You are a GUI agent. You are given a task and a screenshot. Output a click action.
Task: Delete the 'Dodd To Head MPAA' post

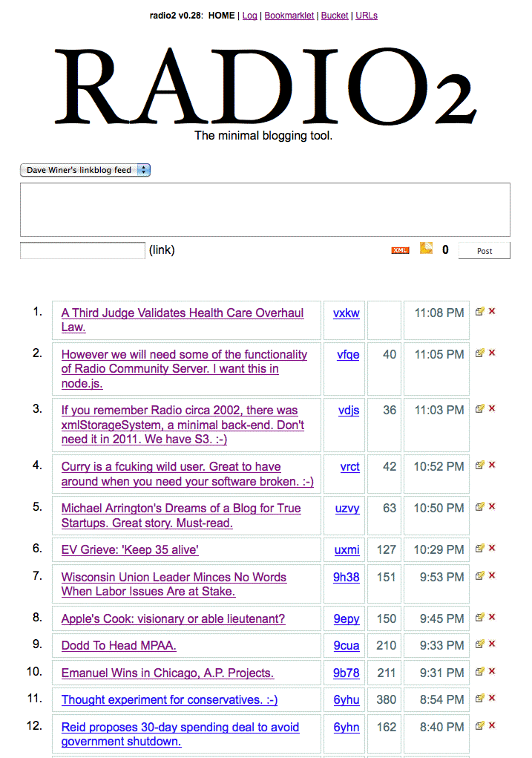click(x=492, y=644)
